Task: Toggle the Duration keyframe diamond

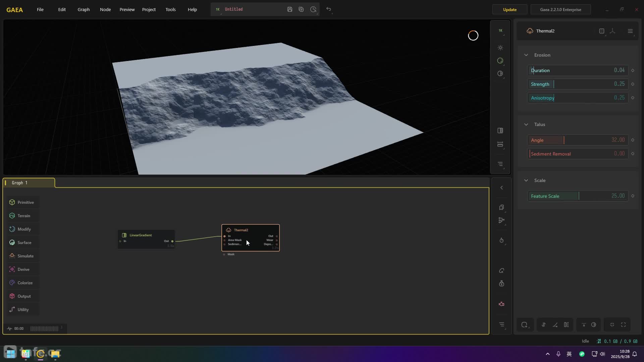Action: pos(633,70)
